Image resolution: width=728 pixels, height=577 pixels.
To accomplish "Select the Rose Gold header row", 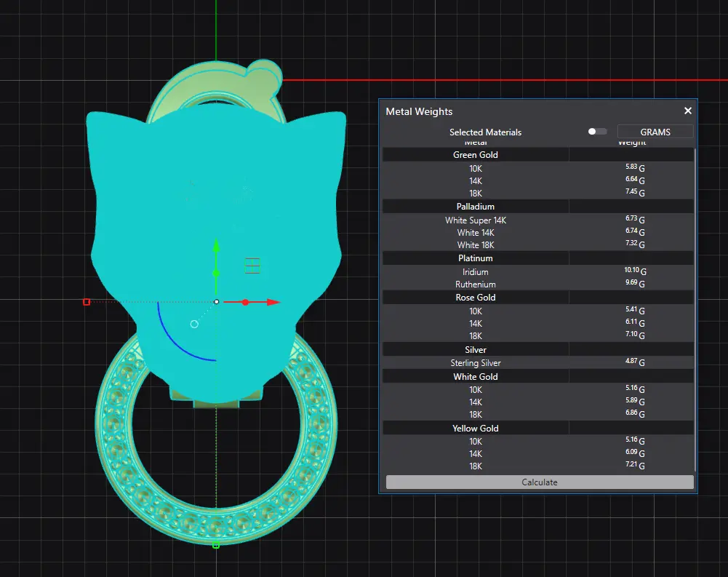I will tap(537, 298).
